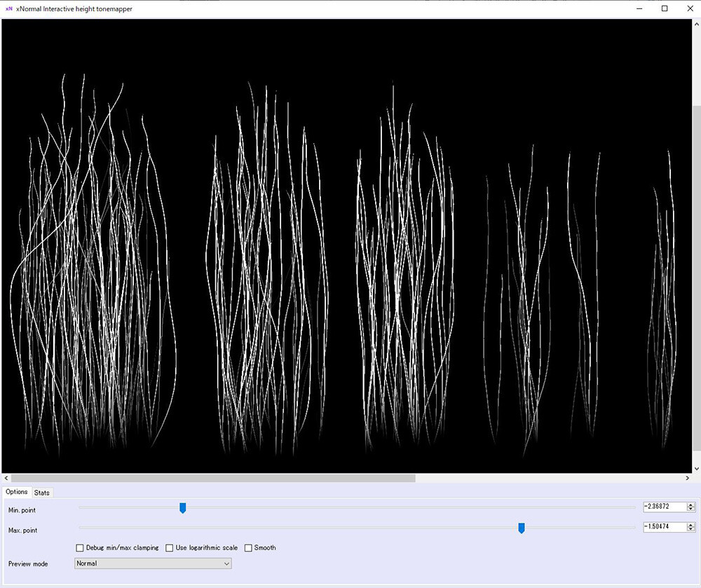
Task: Click the Min. point slider handle
Action: [182, 508]
